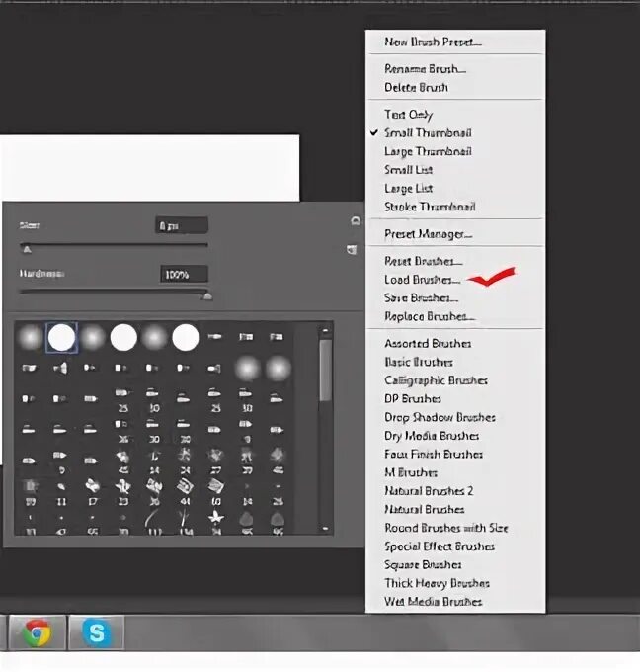
Task: Load the Special Effect Brushes set
Action: pyautogui.click(x=440, y=546)
